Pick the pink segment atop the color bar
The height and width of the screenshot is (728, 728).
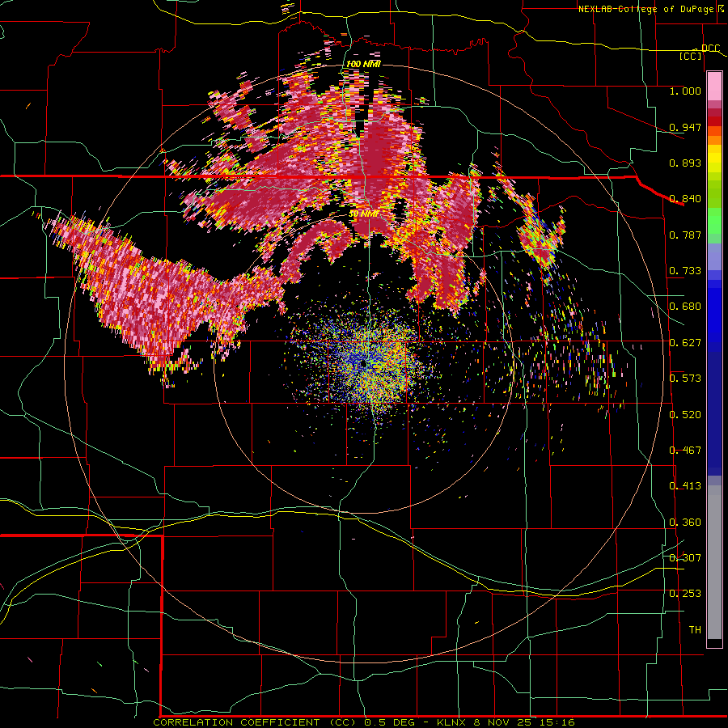pyautogui.click(x=714, y=87)
